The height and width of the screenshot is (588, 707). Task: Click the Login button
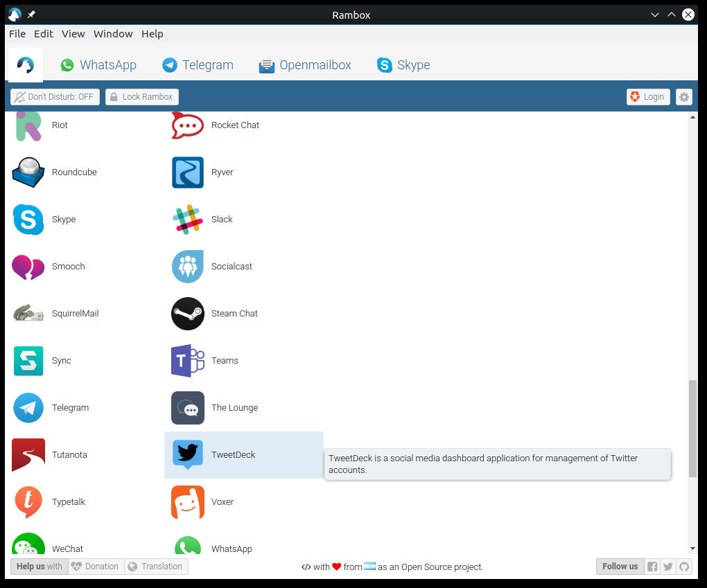click(x=648, y=97)
